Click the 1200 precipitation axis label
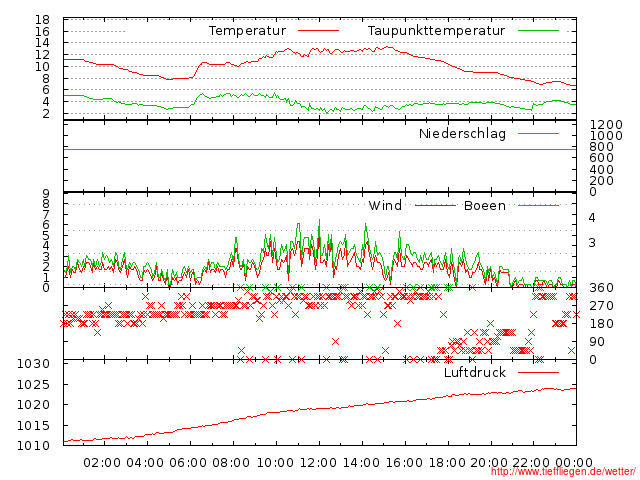This screenshot has width=640, height=480. point(606,124)
